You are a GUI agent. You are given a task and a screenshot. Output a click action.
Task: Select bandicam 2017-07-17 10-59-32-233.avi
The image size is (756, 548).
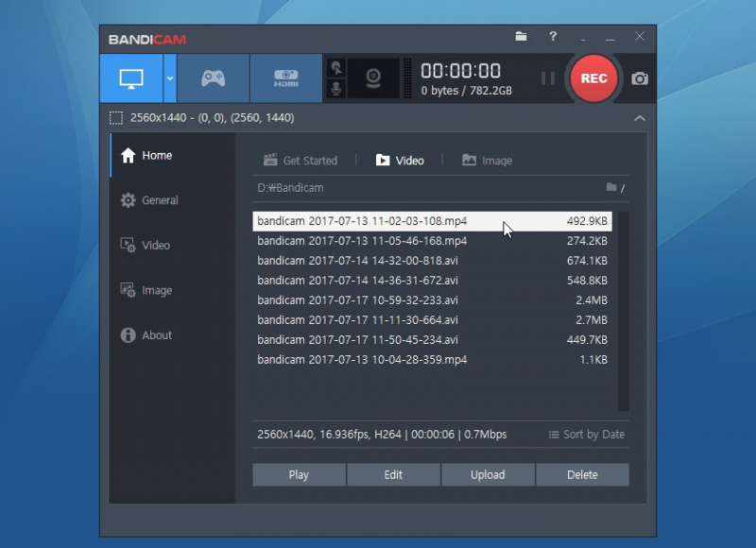pos(432,300)
